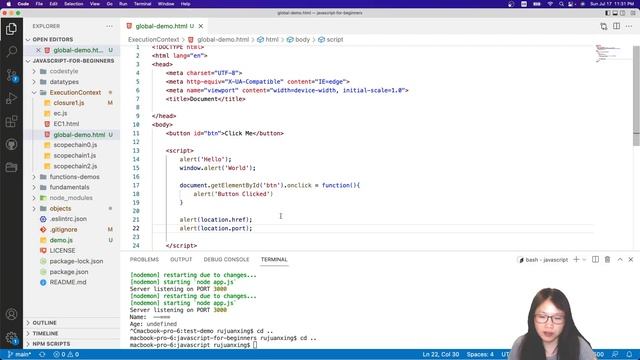Viewport: 640px width, 360px height.
Task: Open notifications bell in status bar
Action: pos(629,354)
